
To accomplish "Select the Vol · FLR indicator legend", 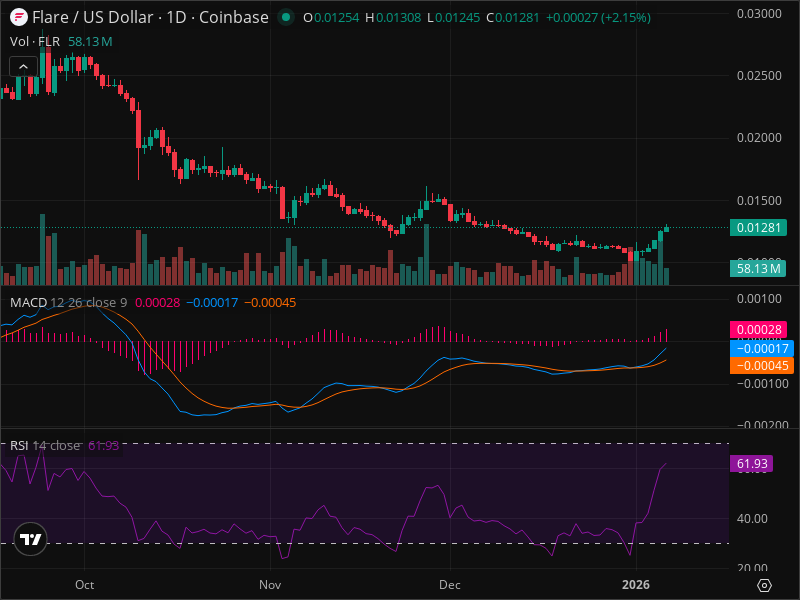I will coord(35,41).
